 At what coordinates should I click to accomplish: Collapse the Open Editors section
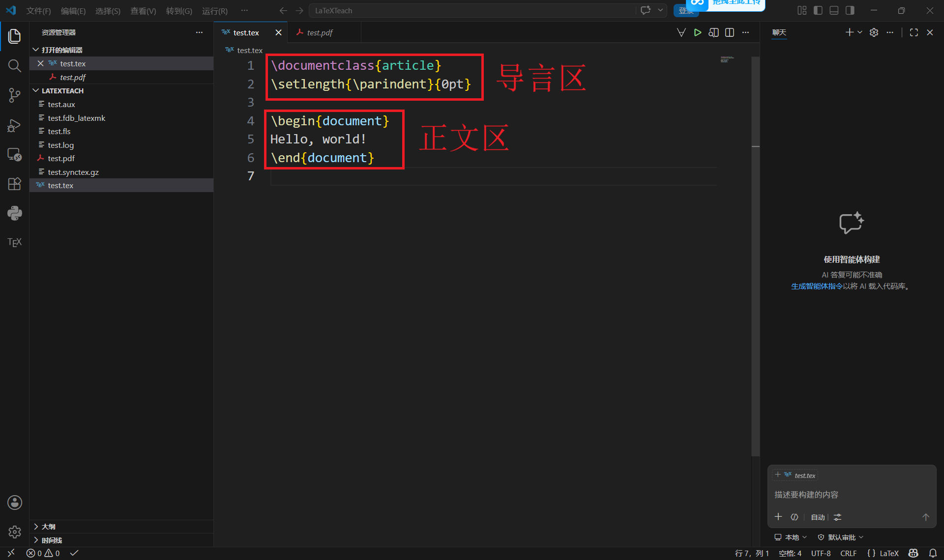tap(121, 50)
